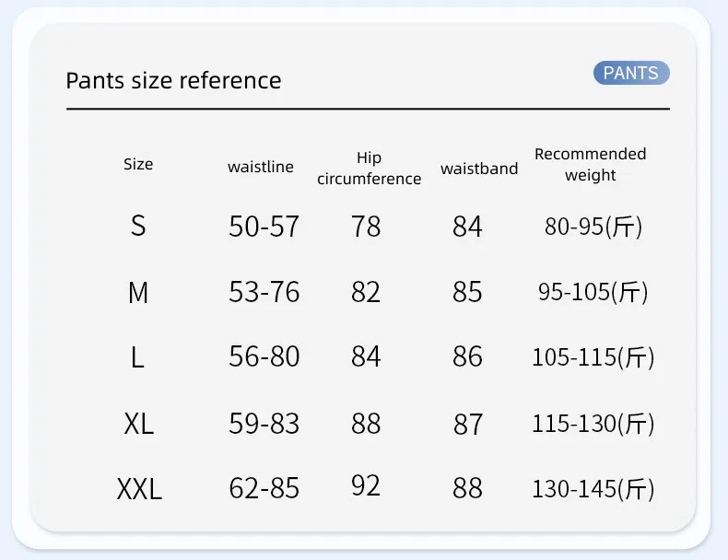Click the 115-130 recommended weight cell
The image size is (728, 560).
tap(593, 424)
